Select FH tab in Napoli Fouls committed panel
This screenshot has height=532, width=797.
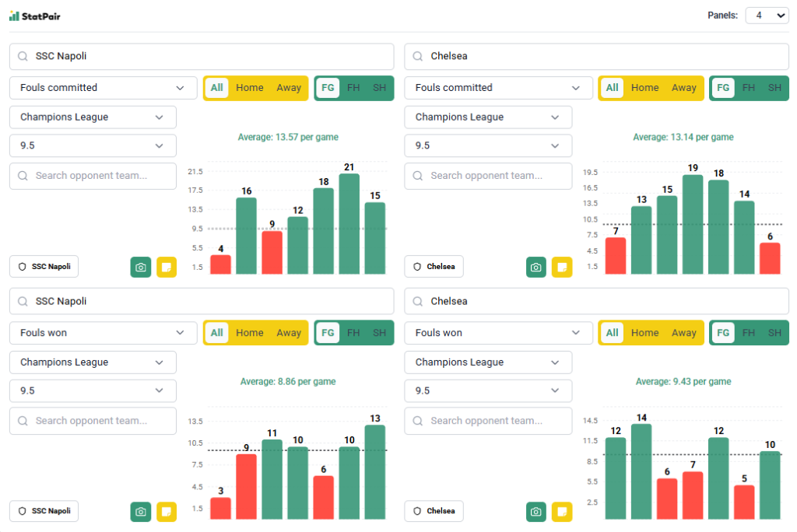point(353,88)
